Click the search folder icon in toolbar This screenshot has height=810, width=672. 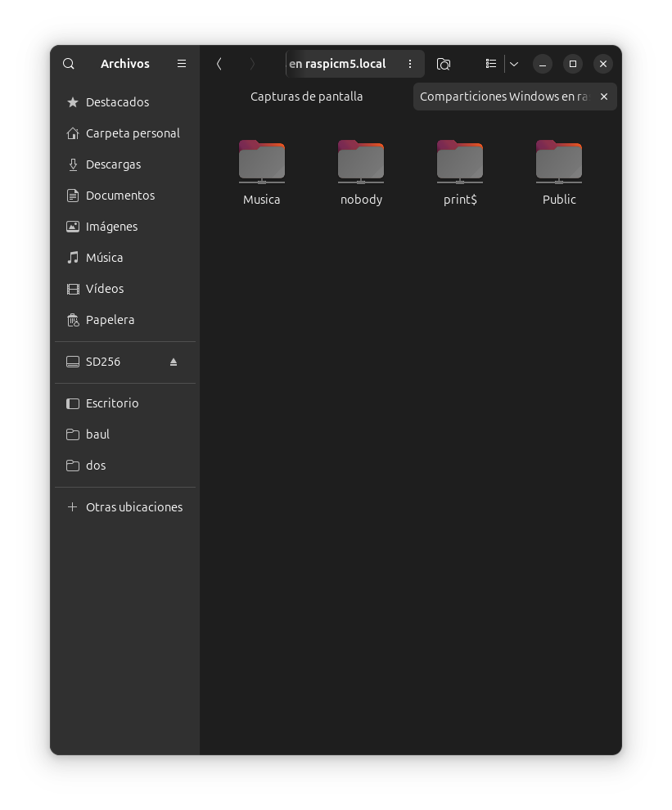tap(444, 64)
